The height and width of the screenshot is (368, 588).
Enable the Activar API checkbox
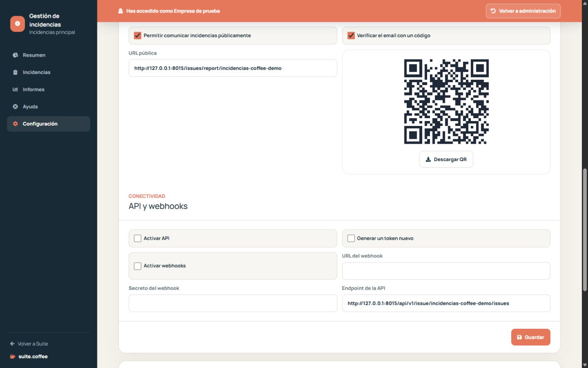pyautogui.click(x=137, y=238)
